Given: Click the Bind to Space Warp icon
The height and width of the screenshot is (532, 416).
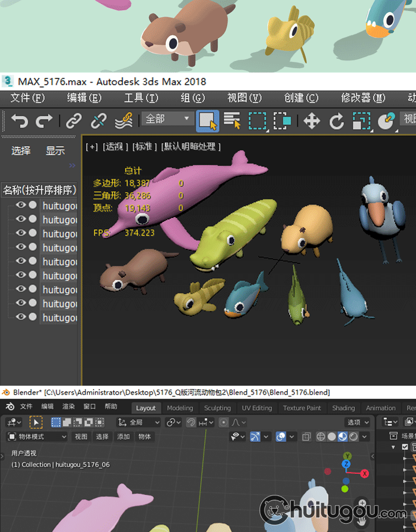Looking at the screenshot, I should tap(123, 120).
